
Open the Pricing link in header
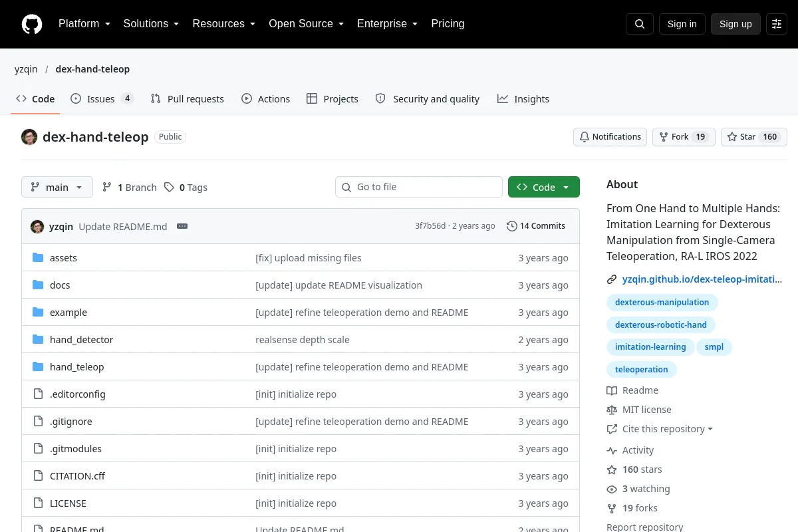(448, 24)
